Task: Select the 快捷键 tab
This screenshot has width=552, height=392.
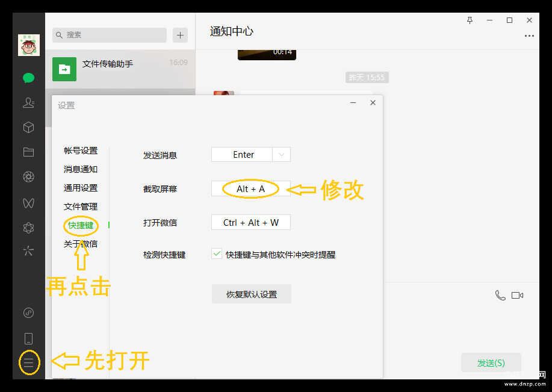Action: [81, 225]
